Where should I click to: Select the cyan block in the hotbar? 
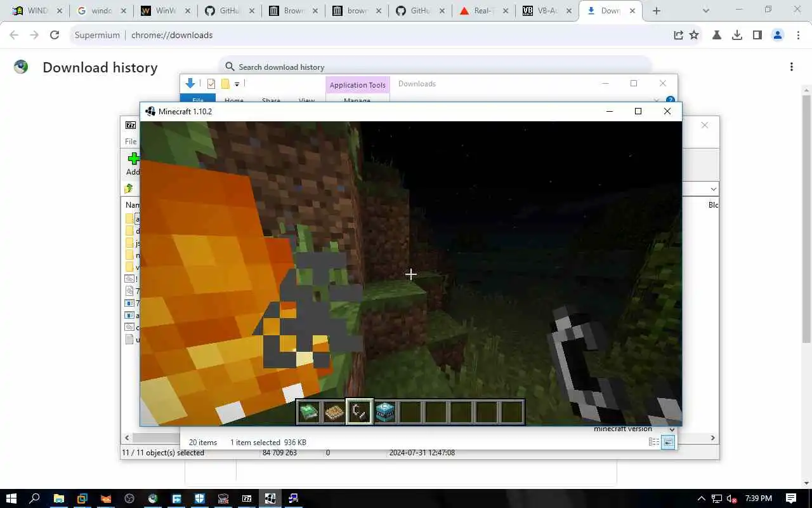pyautogui.click(x=385, y=412)
